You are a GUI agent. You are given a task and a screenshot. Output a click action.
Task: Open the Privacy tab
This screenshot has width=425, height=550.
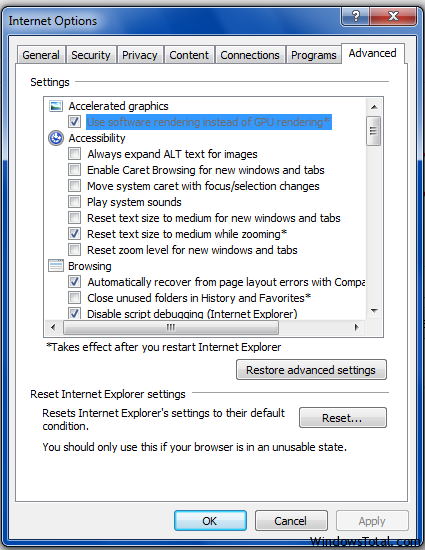(140, 55)
